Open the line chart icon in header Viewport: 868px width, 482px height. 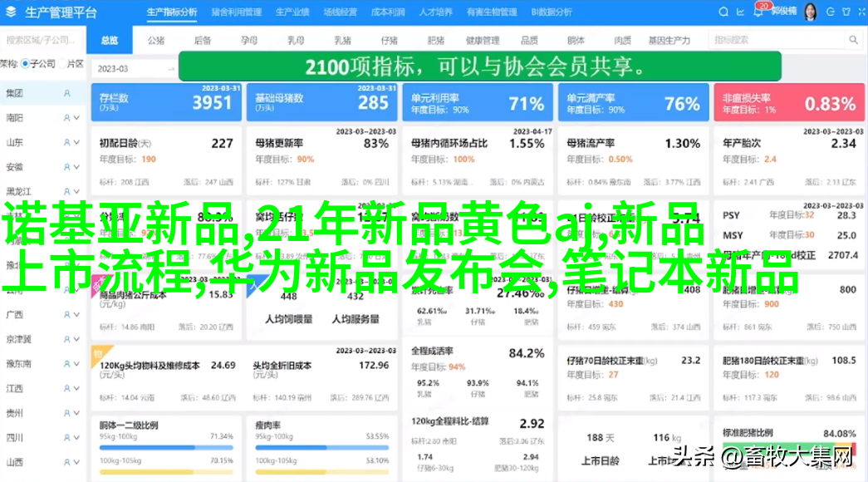click(x=740, y=12)
